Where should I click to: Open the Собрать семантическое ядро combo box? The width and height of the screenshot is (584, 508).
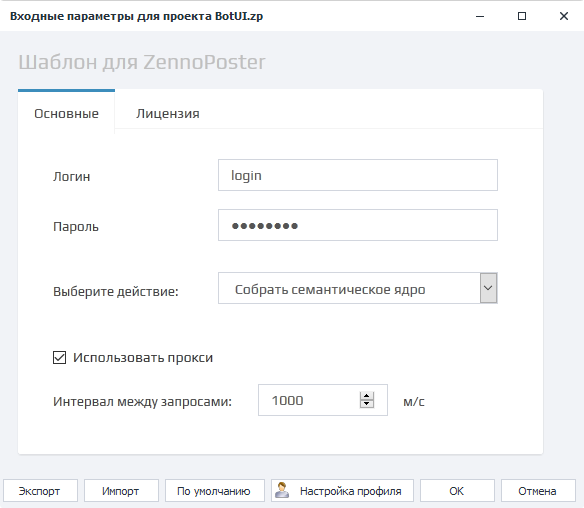click(358, 288)
